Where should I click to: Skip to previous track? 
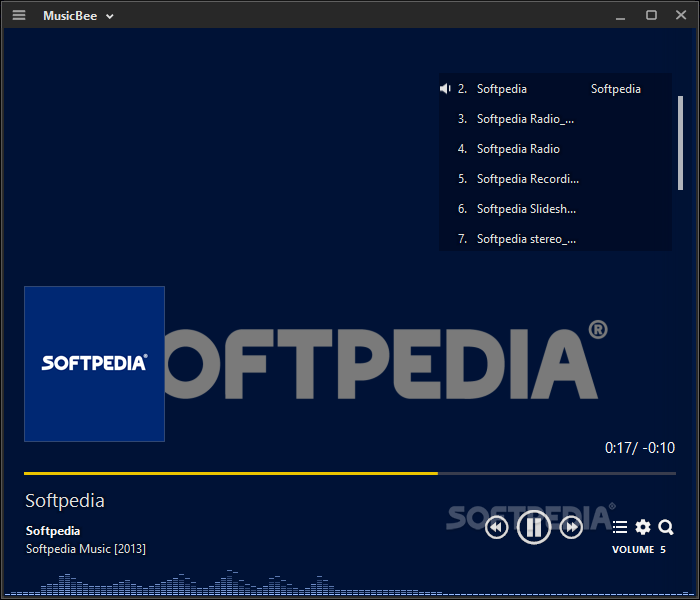[496, 528]
